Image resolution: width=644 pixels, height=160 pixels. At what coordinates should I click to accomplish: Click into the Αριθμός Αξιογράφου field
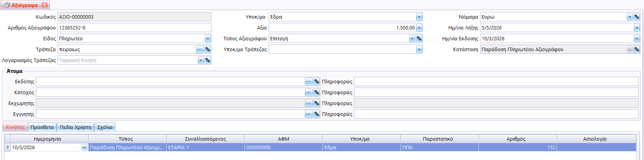[134, 28]
